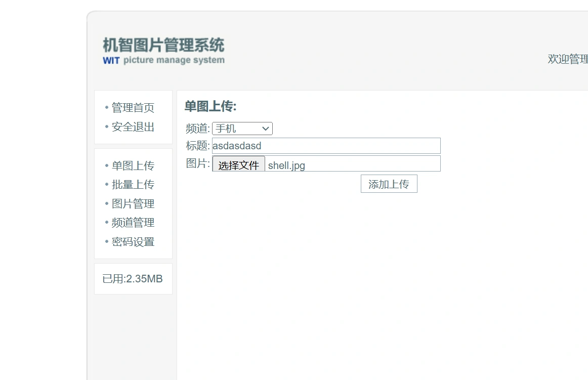Click the WIT picture manage system logo
Viewport: 588px width, 380px height.
point(163,60)
